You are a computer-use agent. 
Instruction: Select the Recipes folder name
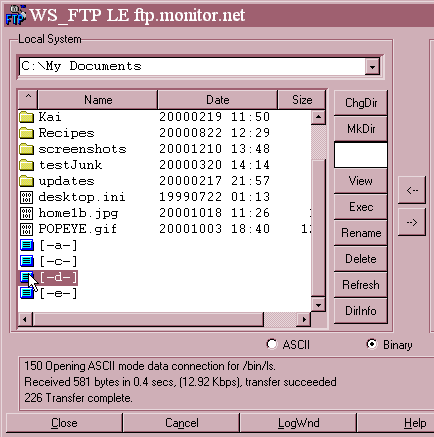pos(66,133)
